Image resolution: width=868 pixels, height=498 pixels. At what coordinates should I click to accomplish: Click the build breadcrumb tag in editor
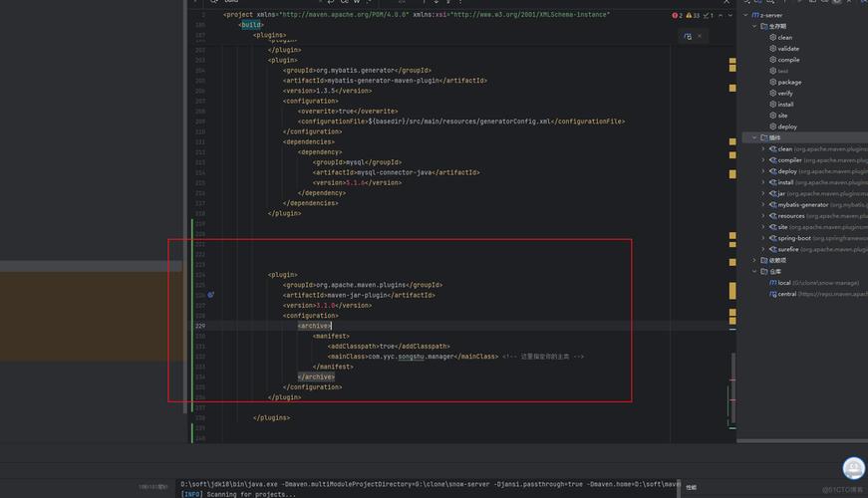tap(251, 25)
